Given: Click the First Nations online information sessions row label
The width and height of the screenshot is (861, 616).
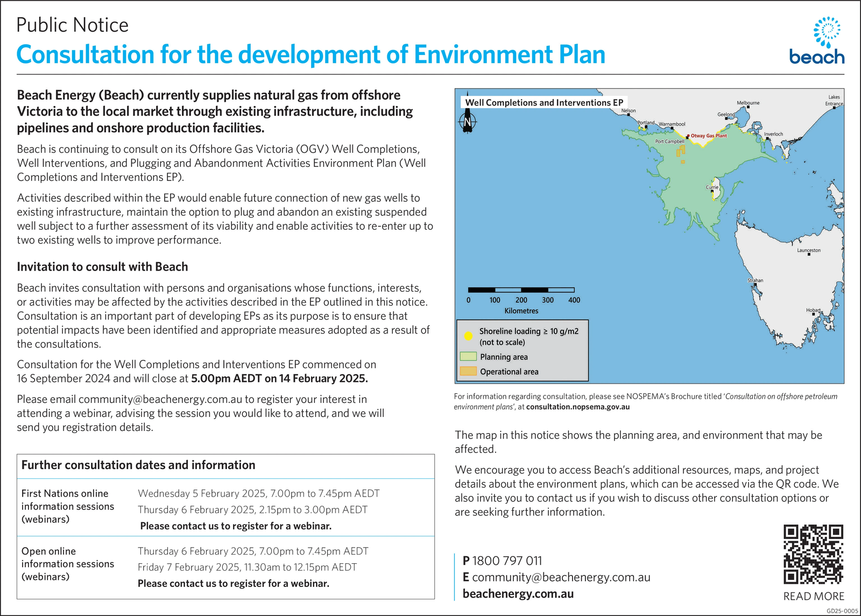Looking at the screenshot, I should (x=68, y=506).
